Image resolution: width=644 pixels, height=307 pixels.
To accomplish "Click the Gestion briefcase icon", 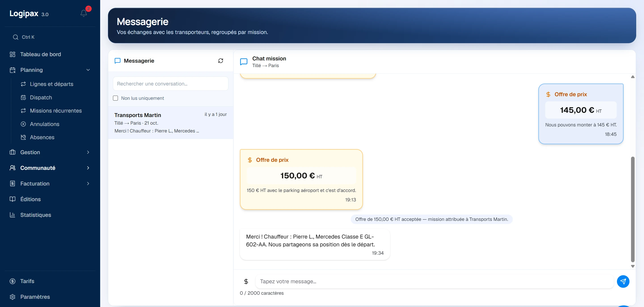I will tap(13, 152).
